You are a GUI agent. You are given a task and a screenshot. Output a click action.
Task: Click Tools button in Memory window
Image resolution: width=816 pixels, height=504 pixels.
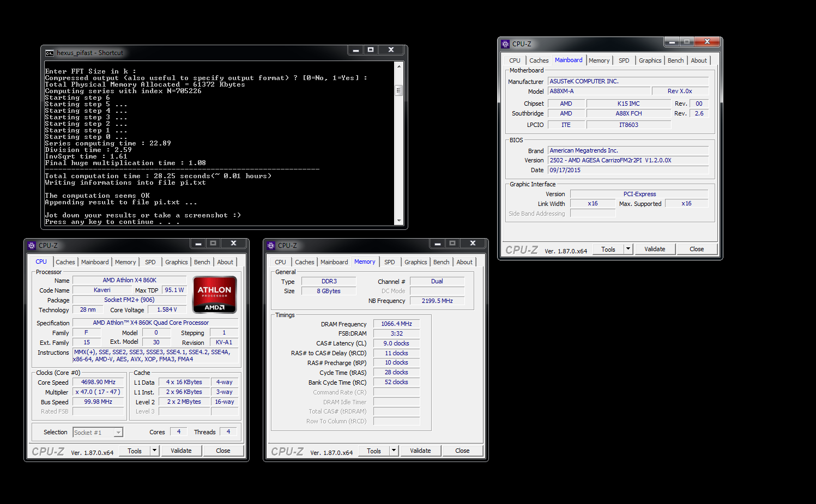(x=374, y=451)
